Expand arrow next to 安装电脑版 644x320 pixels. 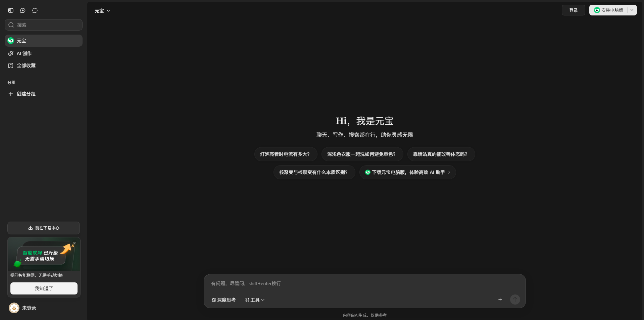pyautogui.click(x=632, y=10)
